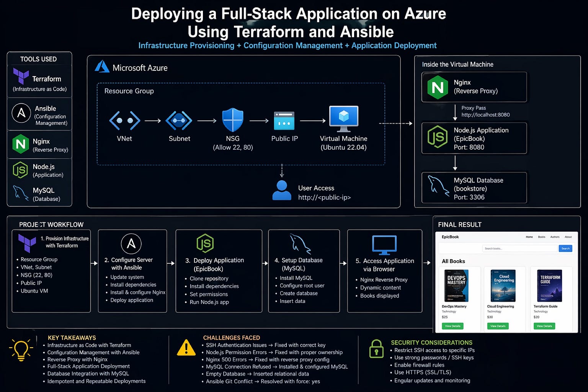Open the Books menu in EpicBook
The image size is (588, 392).
(x=542, y=237)
